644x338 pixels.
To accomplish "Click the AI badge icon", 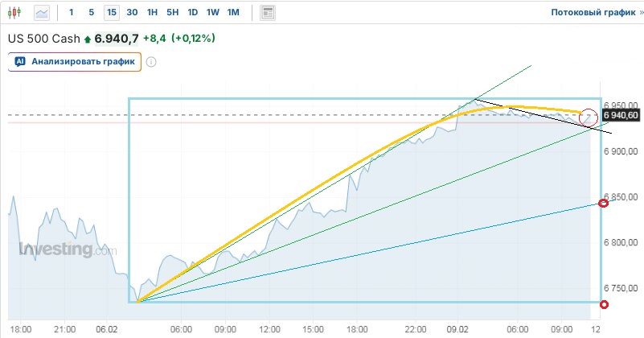I will click(19, 62).
